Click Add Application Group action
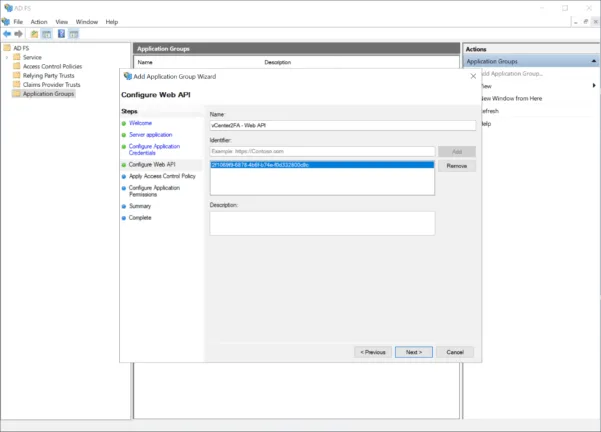The image size is (601, 432). tap(511, 74)
